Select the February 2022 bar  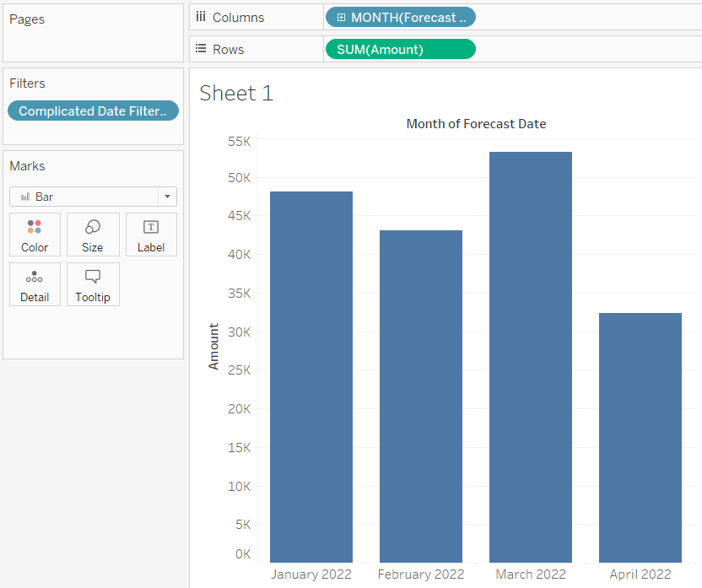click(421, 396)
